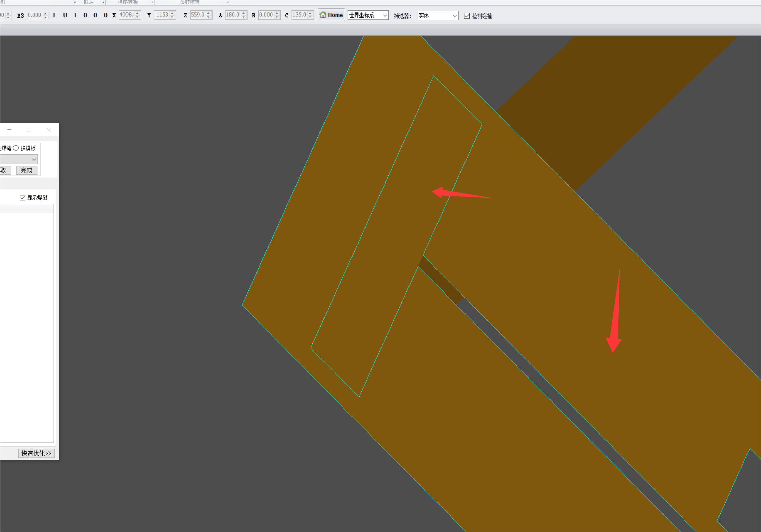Click the empty weld list area
761x532 pixels.
(26, 327)
